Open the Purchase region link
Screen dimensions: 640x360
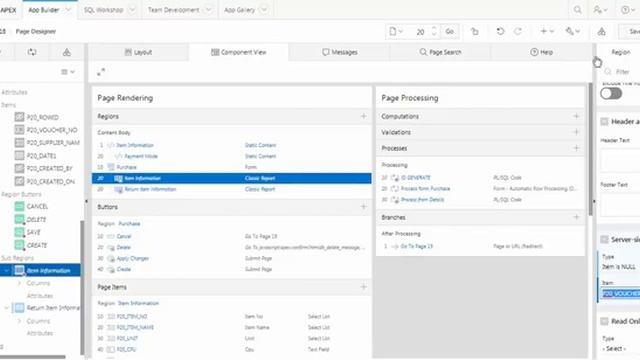[x=127, y=167]
